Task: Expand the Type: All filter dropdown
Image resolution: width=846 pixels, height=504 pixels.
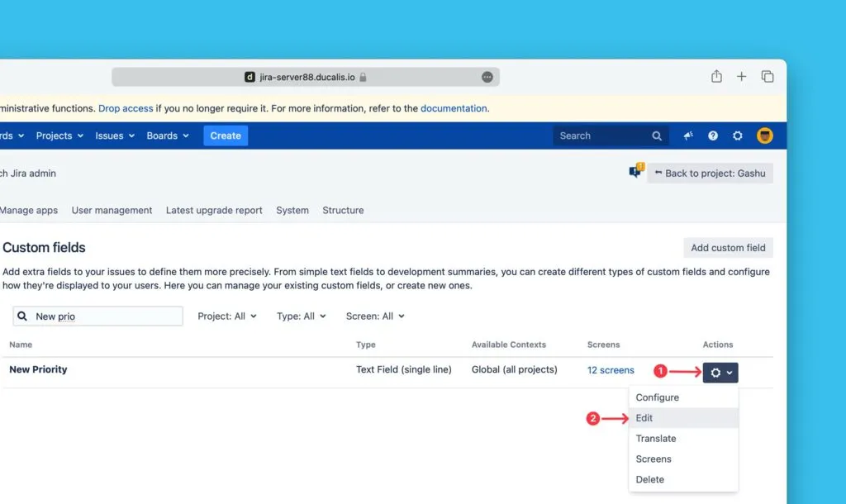Action: click(x=302, y=316)
